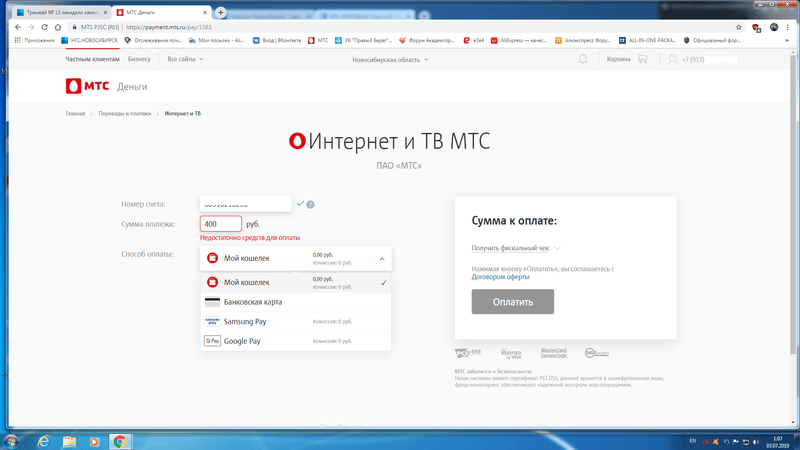Choose Google Pay as payment method
Screen dimensions: 800x450
tap(243, 341)
